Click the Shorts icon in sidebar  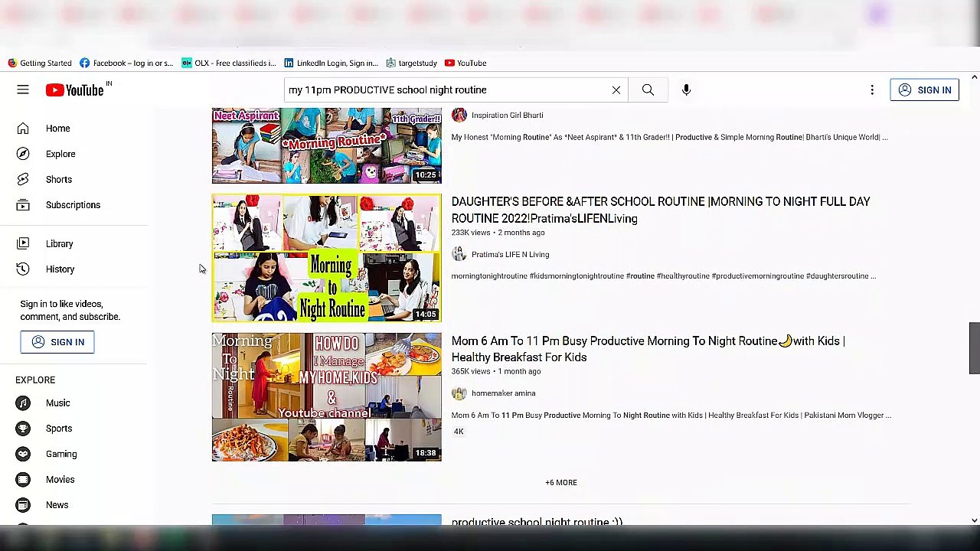coord(23,179)
